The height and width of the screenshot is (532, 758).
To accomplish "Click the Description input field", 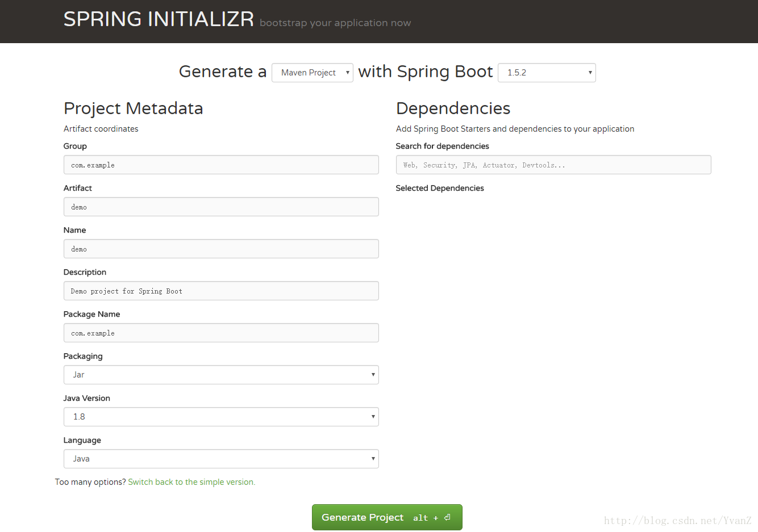I will click(x=221, y=291).
